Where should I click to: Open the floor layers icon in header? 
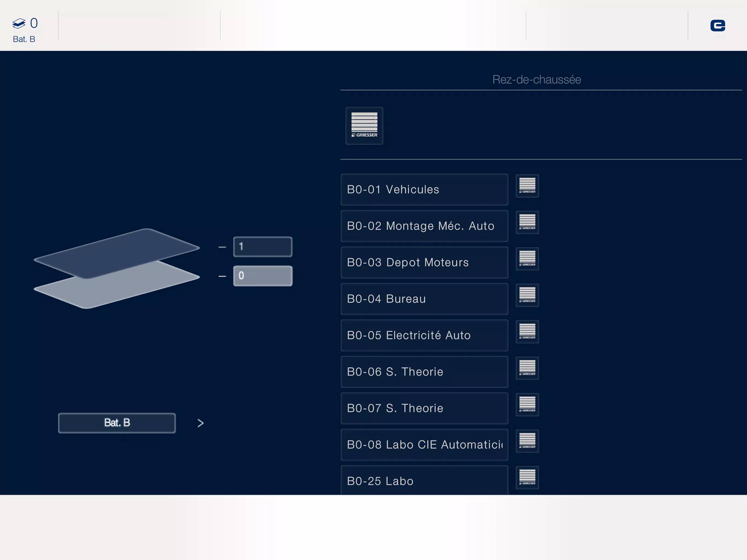point(19,23)
